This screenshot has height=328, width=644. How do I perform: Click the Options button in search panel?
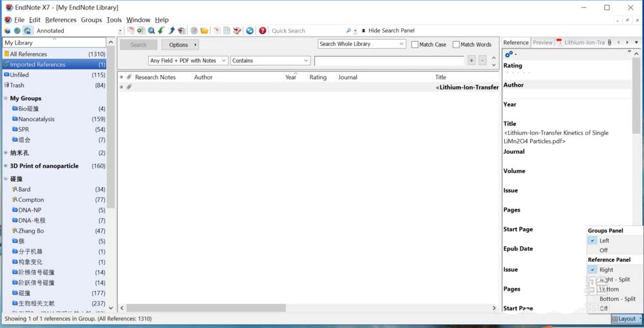[180, 45]
